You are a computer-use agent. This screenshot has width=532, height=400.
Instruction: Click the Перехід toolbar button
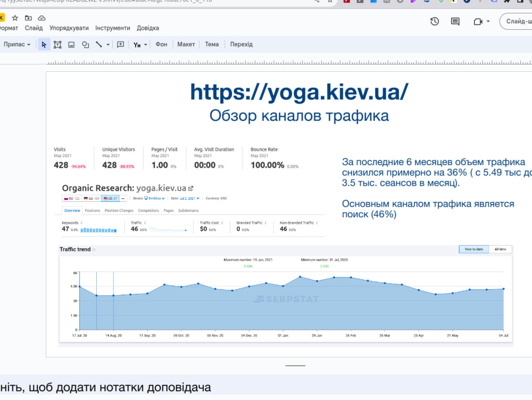click(241, 45)
